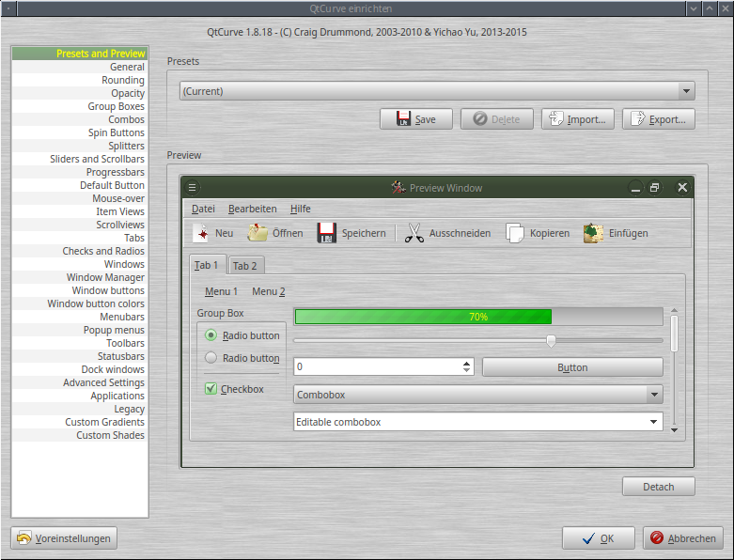The image size is (734, 560).
Task: Switch to Tab 2
Action: click(245, 266)
